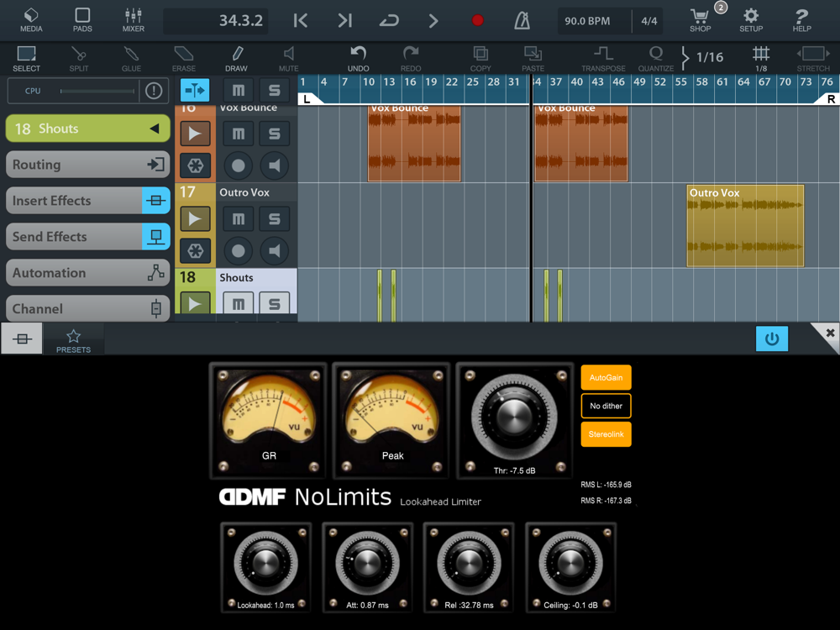Undo the last action
This screenshot has width=840, height=630.
coord(359,59)
